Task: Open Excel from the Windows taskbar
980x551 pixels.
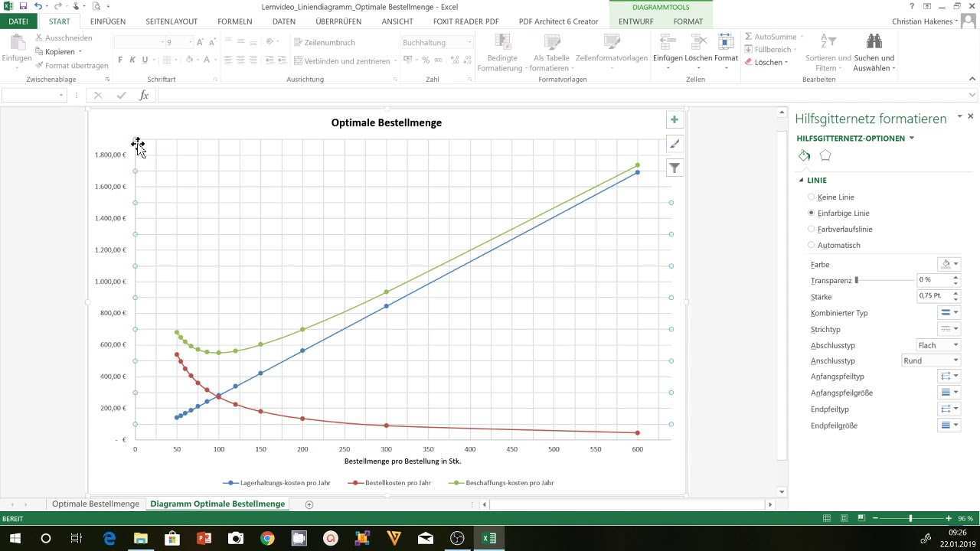Action: coord(488,538)
